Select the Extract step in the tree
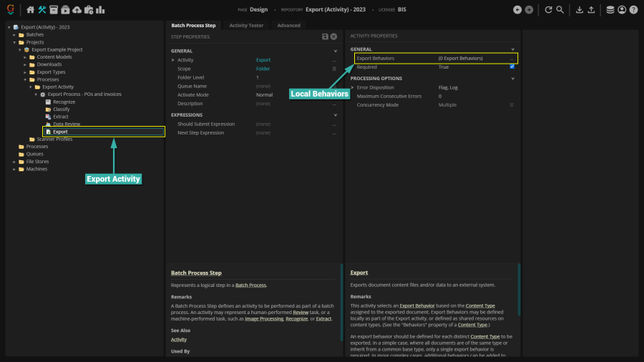644x362 pixels. tap(61, 117)
